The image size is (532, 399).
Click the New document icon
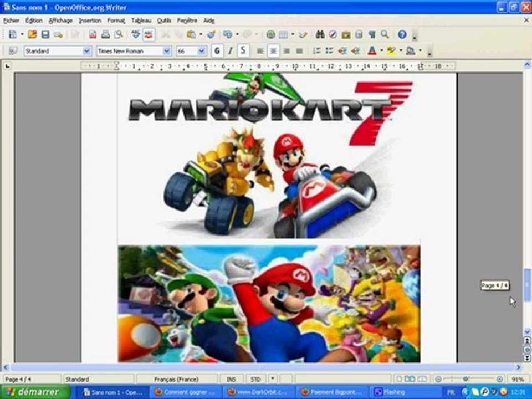(13, 34)
